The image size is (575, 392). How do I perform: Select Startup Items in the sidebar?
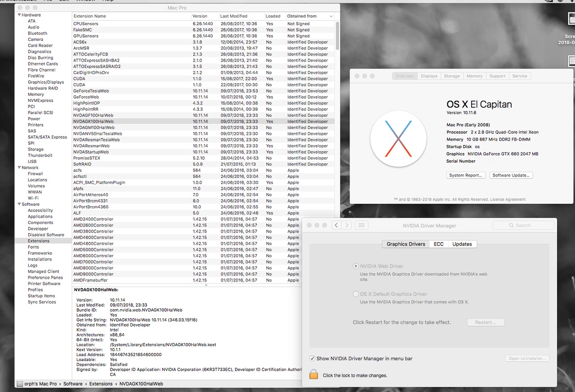click(41, 296)
